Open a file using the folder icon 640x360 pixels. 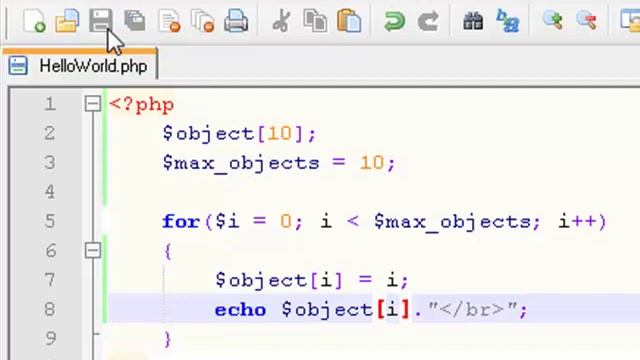click(67, 21)
